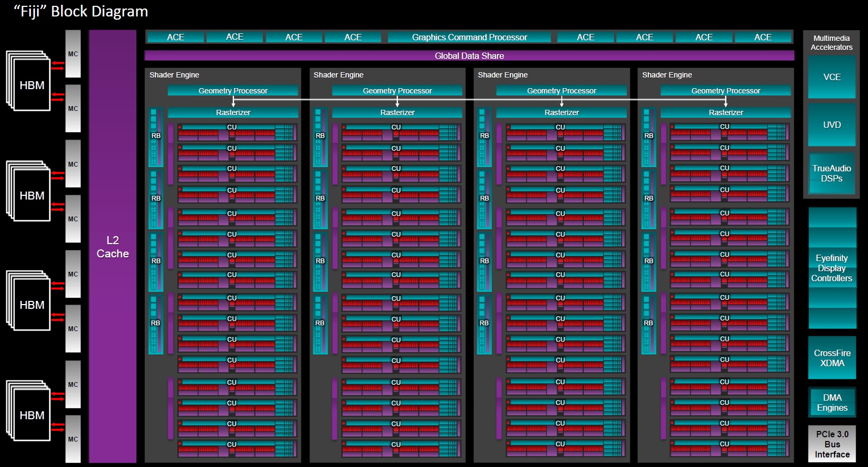
Task: Click the topmost MC memory controller
Action: click(x=73, y=54)
